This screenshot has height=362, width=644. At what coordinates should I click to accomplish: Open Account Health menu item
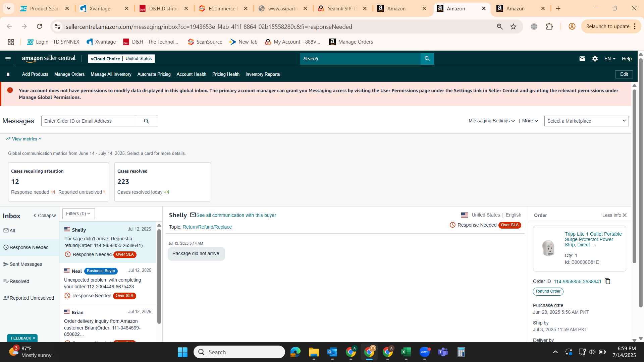pyautogui.click(x=191, y=74)
